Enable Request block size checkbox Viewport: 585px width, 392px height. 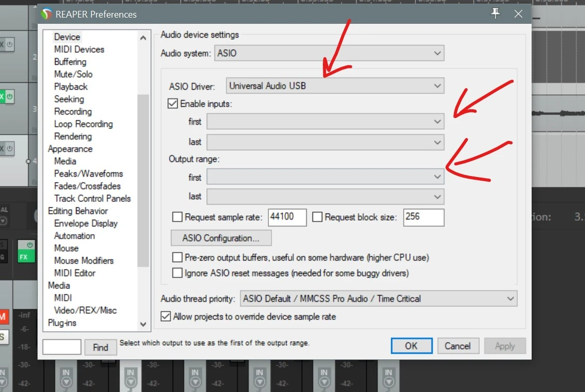tap(317, 216)
